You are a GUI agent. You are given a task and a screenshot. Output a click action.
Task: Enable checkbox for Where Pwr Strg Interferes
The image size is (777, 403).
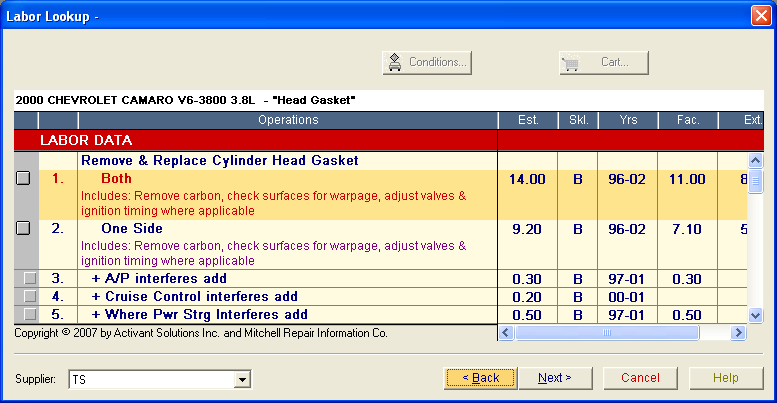30,315
